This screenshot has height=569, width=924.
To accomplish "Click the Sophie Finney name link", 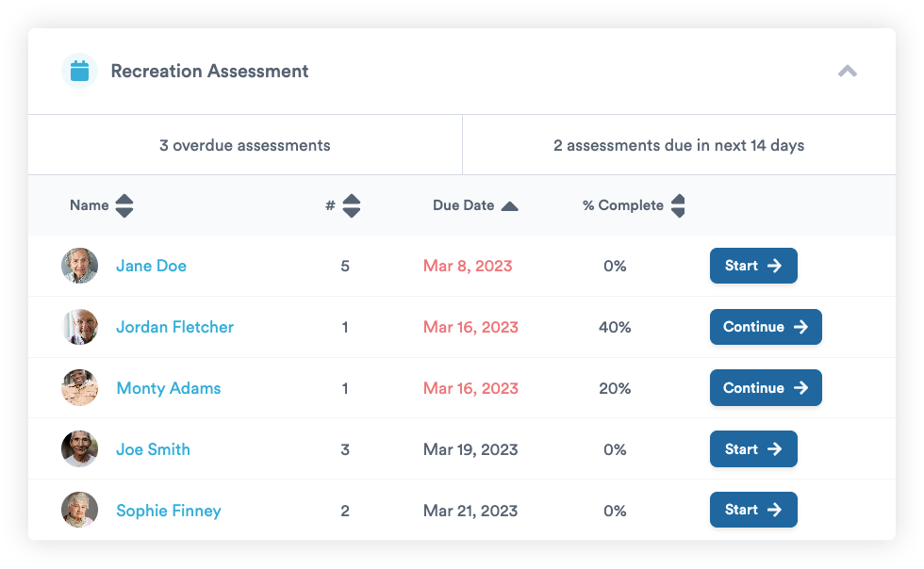I will click(168, 511).
